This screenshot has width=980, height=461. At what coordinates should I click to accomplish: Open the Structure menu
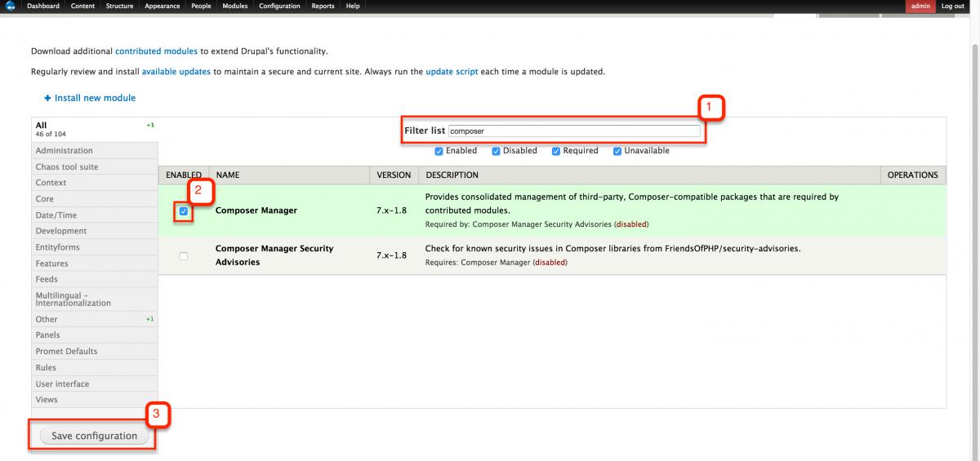119,6
